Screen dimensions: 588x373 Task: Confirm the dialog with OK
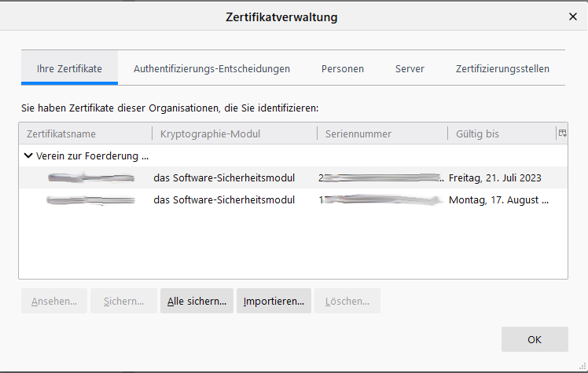click(535, 339)
